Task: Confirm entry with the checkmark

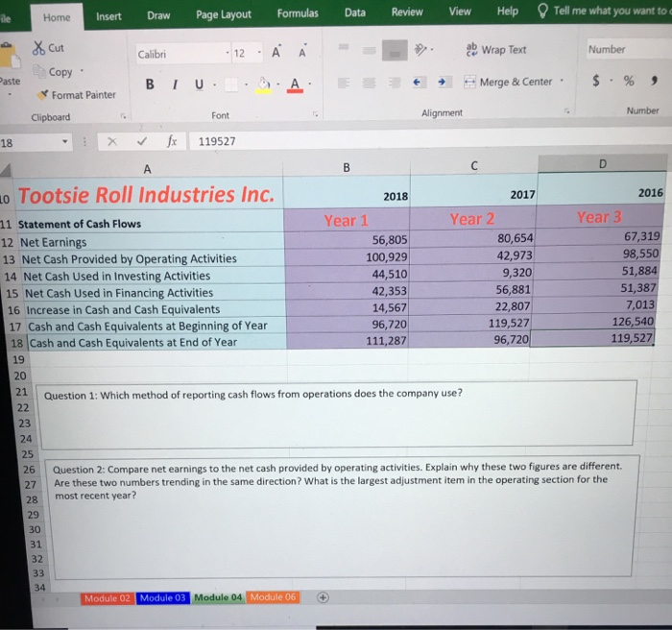Action: [142, 141]
